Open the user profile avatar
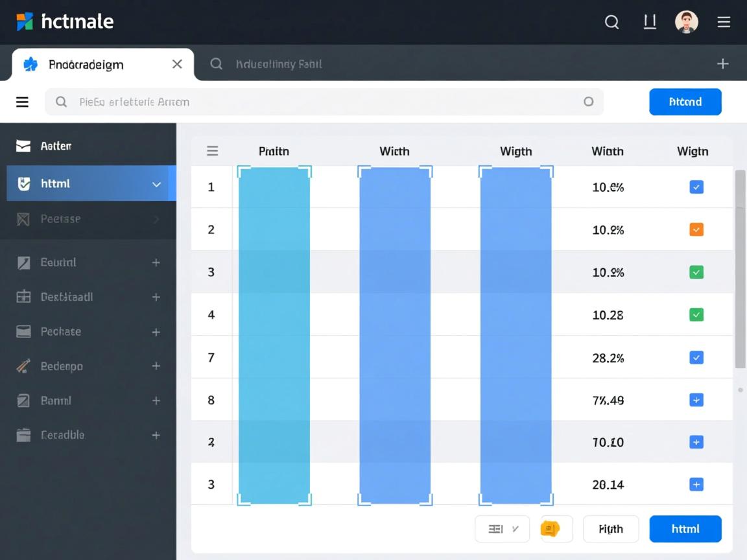Screen dimensions: 747x560 pos(686,22)
